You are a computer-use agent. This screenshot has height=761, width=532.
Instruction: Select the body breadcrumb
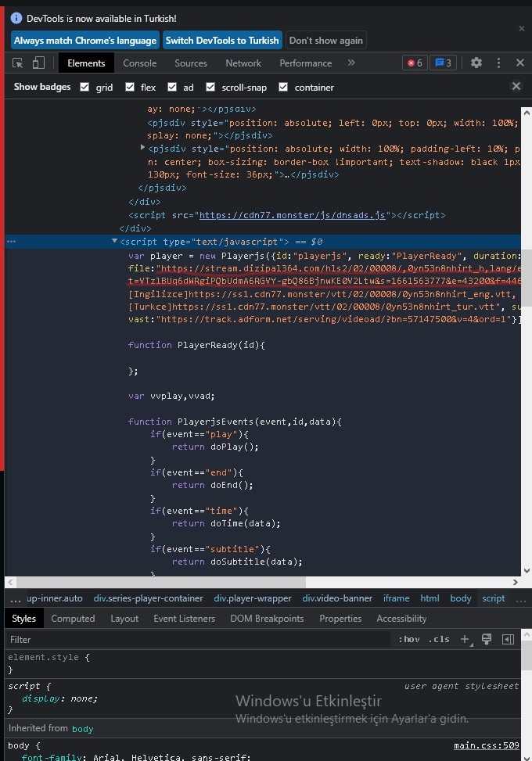[461, 598]
